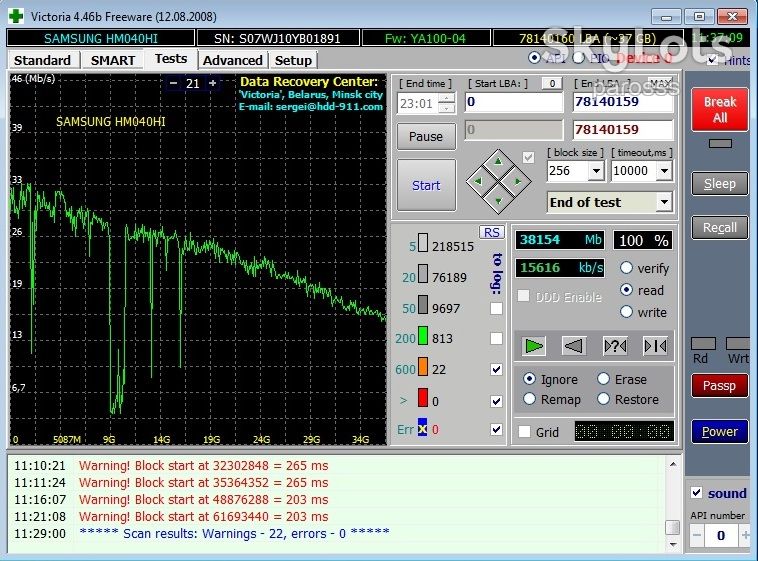This screenshot has height=561, width=758.
Task: Uncheck the Err log checkbox
Action: click(496, 429)
